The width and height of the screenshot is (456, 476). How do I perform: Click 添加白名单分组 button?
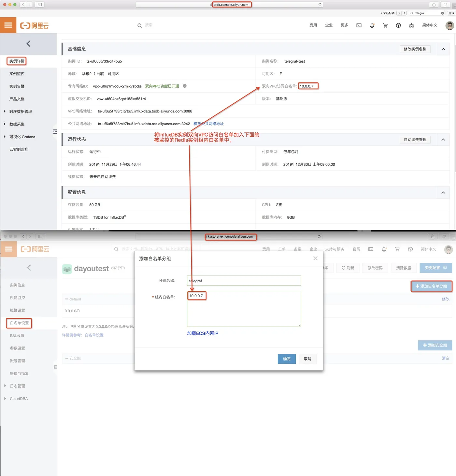coord(431,286)
